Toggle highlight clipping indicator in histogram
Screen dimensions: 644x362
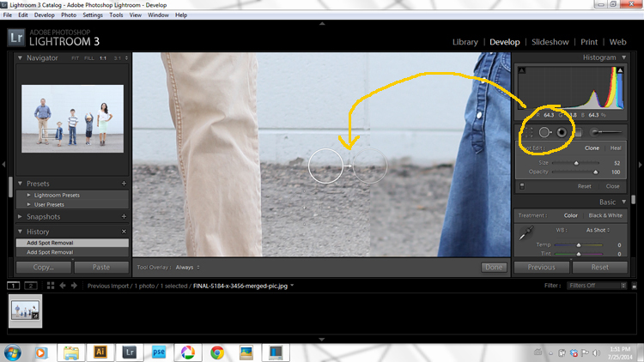pyautogui.click(x=620, y=70)
